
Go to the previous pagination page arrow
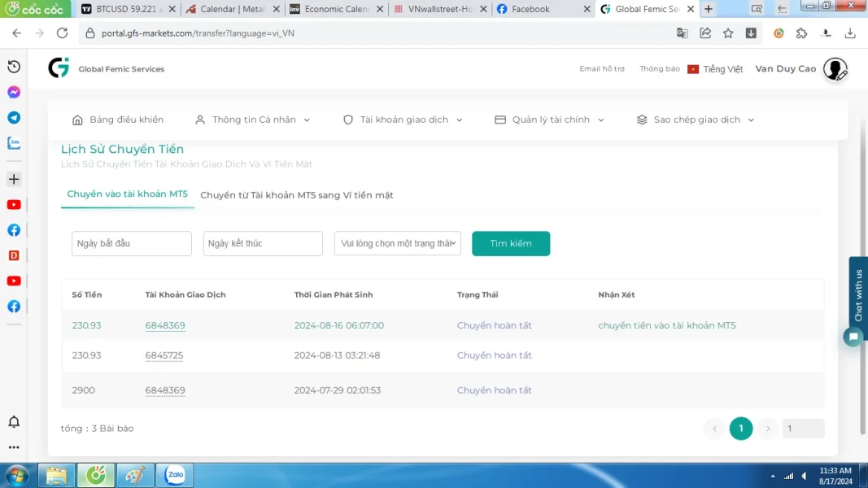coord(715,429)
